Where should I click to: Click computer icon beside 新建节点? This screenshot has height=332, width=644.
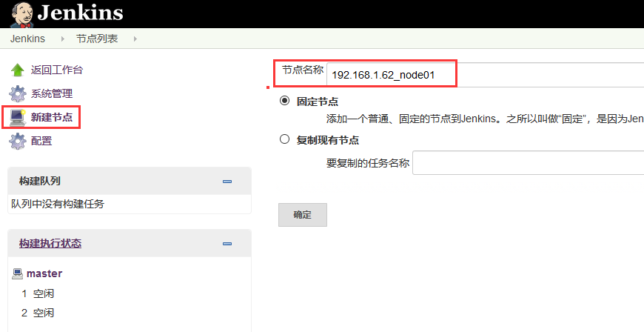point(18,117)
